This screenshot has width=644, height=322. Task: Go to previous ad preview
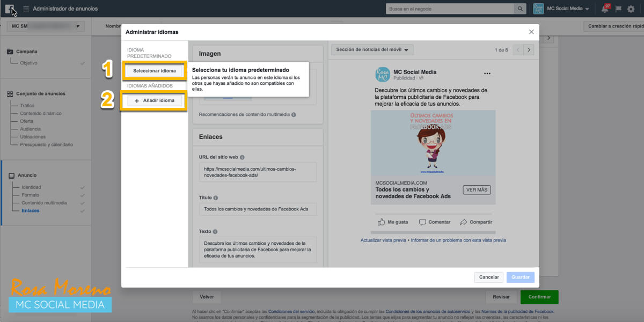click(x=518, y=50)
